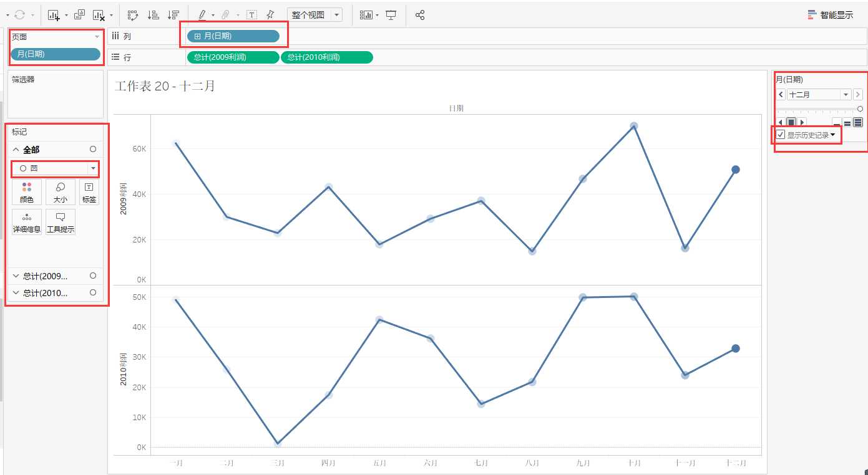The width and height of the screenshot is (868, 475).
Task: Click the 月(日期) pill on pages shelf
Action: (x=56, y=54)
